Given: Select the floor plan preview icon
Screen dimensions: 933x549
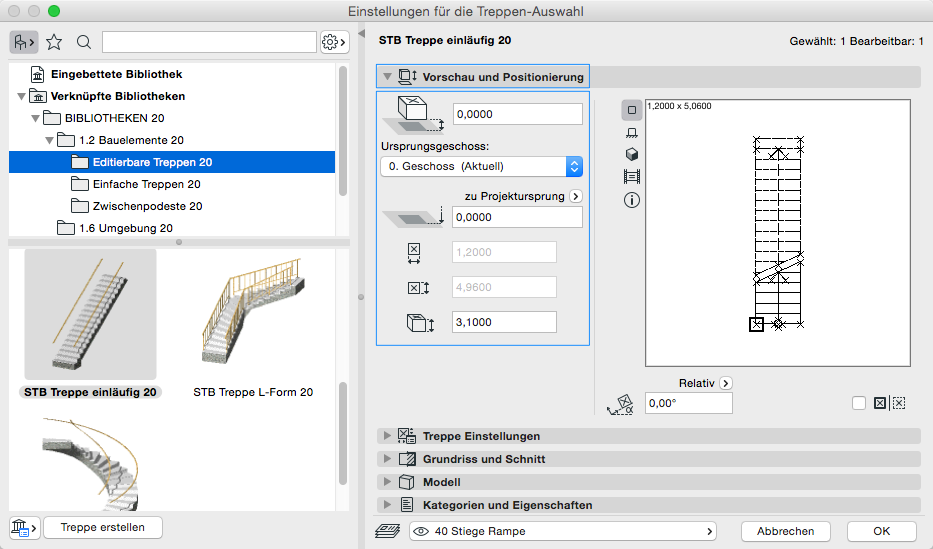Looking at the screenshot, I should (x=632, y=110).
